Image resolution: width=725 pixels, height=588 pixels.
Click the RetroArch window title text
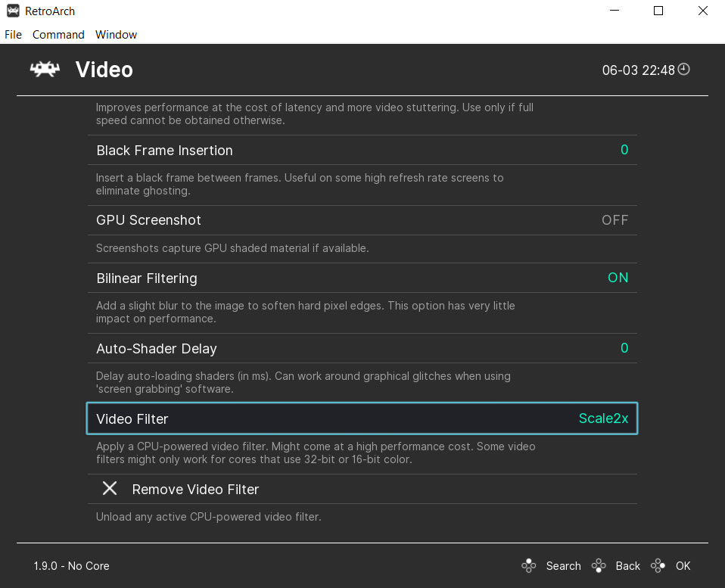pos(50,11)
